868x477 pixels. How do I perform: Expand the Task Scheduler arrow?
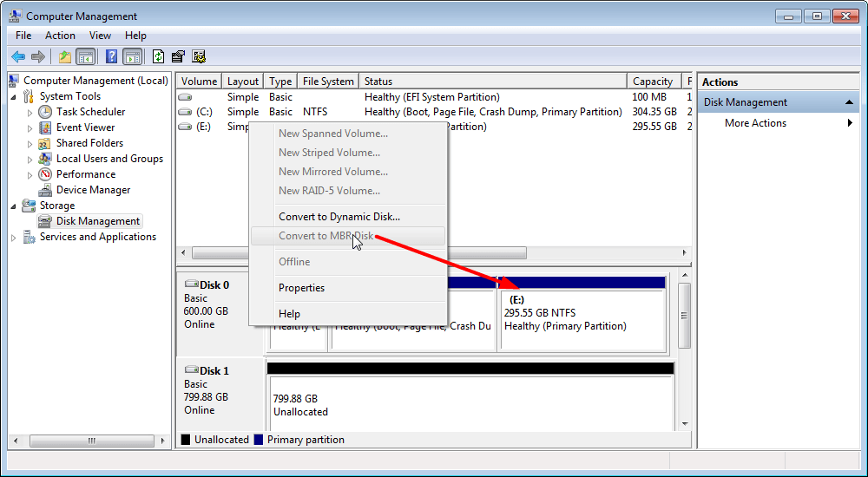click(30, 113)
